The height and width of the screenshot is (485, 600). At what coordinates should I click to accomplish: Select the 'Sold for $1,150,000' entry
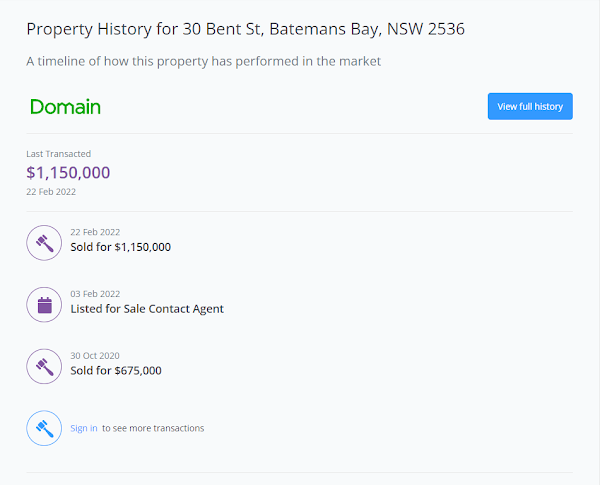tap(121, 247)
